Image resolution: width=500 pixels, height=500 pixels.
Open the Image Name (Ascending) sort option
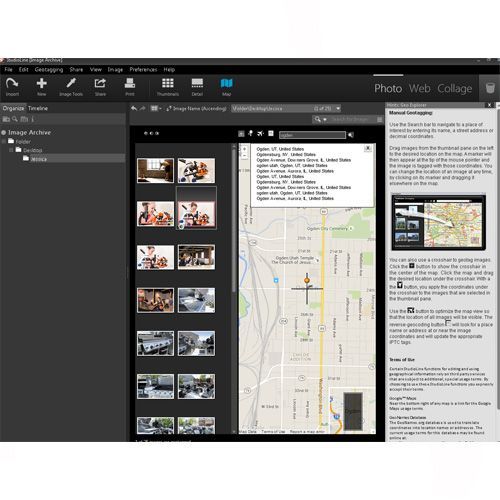(x=197, y=108)
